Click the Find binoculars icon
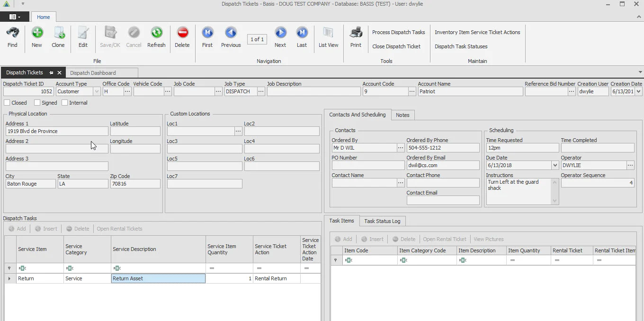644x321 pixels. pos(12,33)
